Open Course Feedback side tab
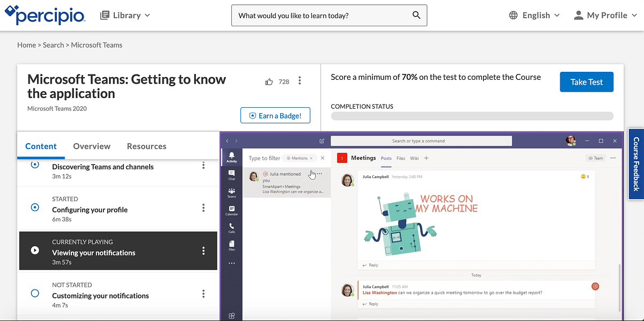This screenshot has width=644, height=321. (x=636, y=164)
